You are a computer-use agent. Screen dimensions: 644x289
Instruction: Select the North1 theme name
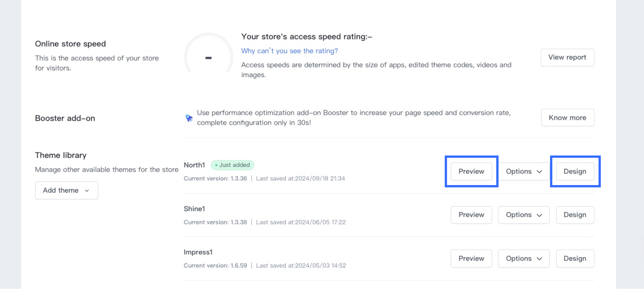[194, 165]
